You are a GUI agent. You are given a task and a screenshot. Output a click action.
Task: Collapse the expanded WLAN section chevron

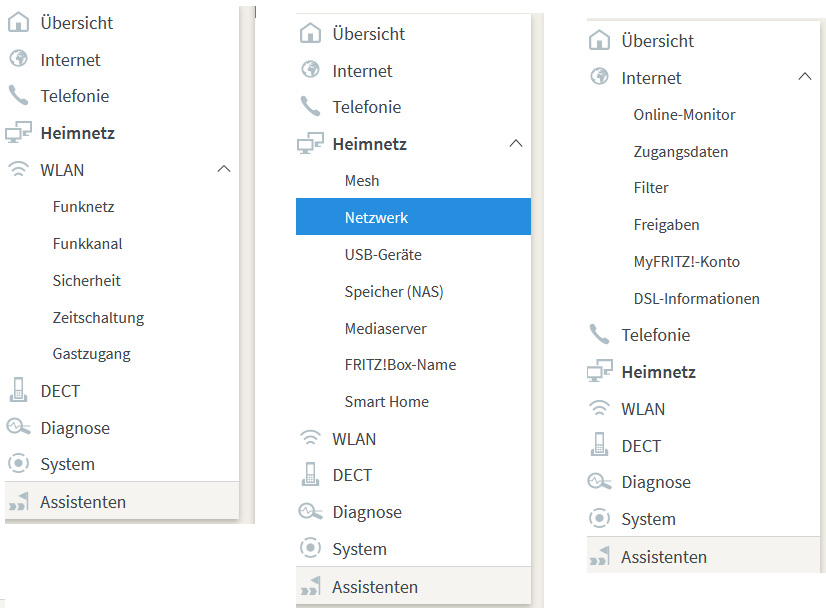tap(224, 170)
